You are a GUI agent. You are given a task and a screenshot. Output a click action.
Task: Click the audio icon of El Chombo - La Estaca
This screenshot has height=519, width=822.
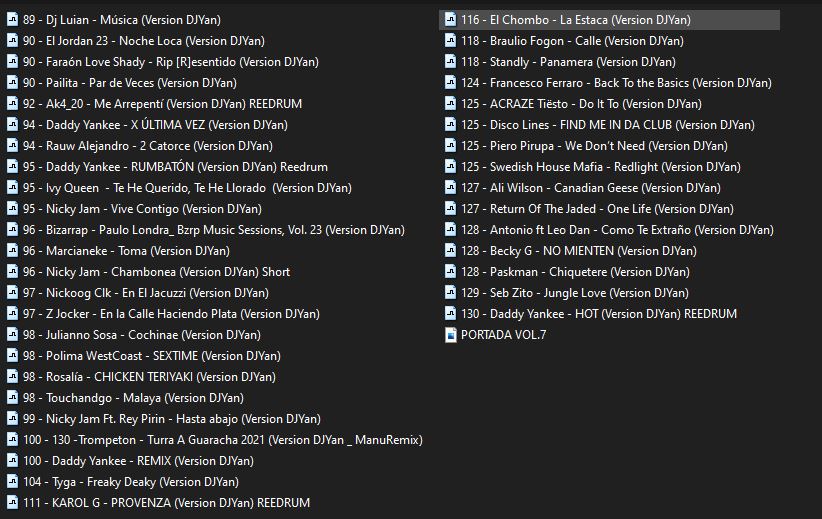[x=450, y=19]
